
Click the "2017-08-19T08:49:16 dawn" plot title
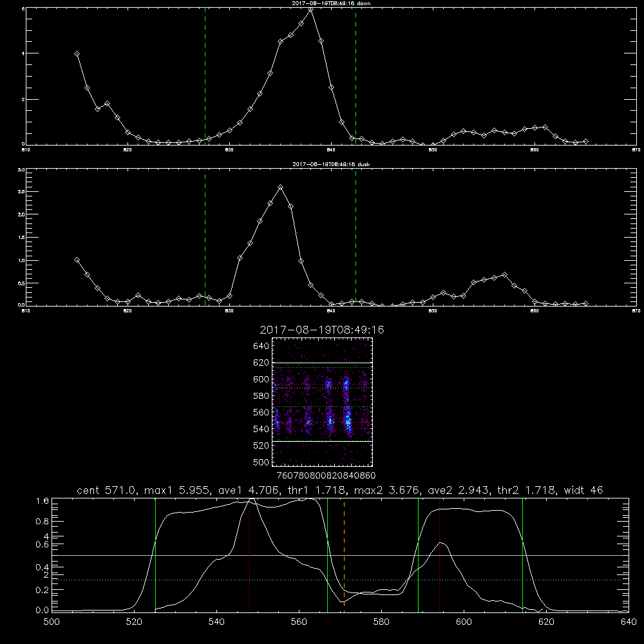click(331, 3)
